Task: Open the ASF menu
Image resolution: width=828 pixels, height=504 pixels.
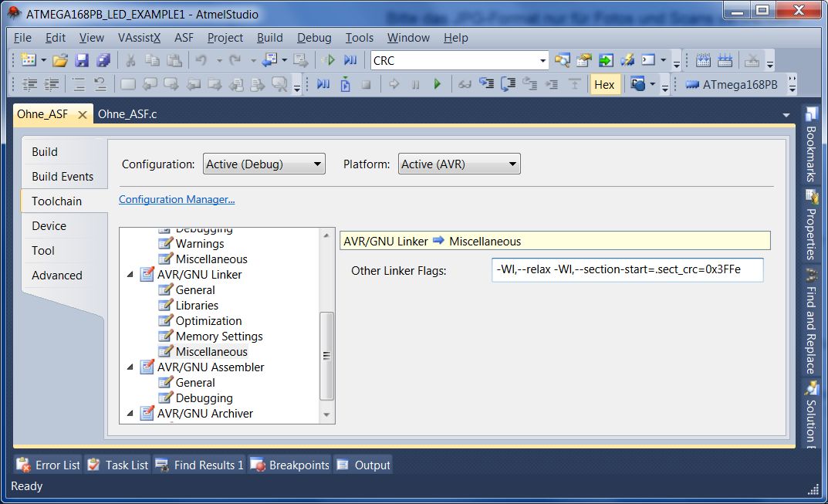Action: pyautogui.click(x=184, y=38)
